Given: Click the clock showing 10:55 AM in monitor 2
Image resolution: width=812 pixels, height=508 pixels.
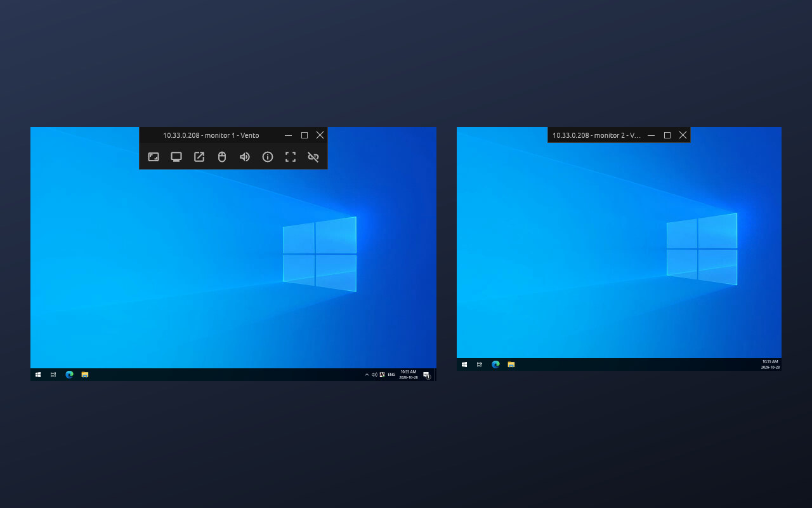Looking at the screenshot, I should 770,364.
